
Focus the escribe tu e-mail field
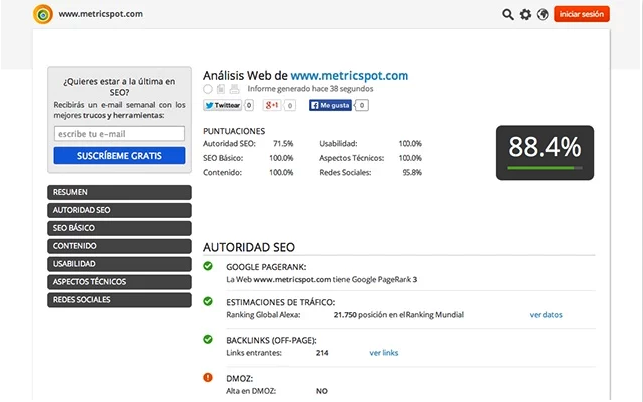(119, 134)
